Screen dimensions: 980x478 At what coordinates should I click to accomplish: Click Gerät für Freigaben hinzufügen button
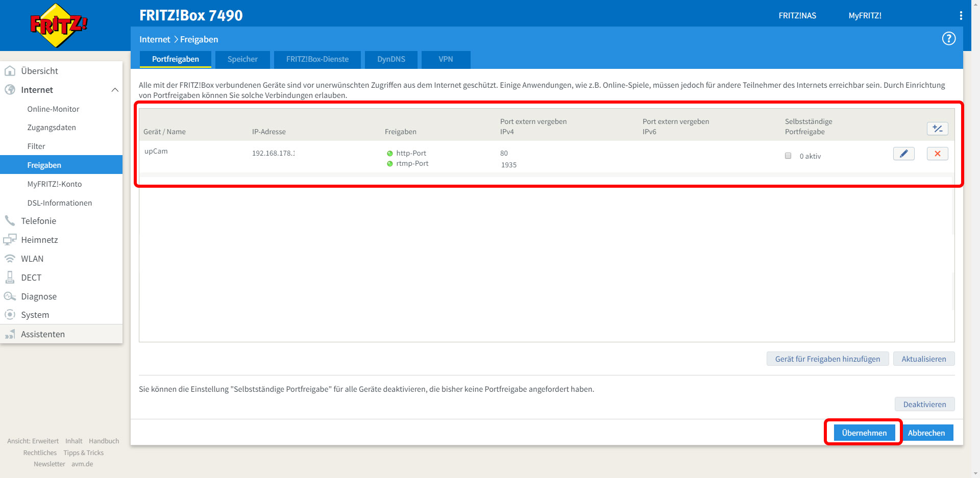point(827,359)
